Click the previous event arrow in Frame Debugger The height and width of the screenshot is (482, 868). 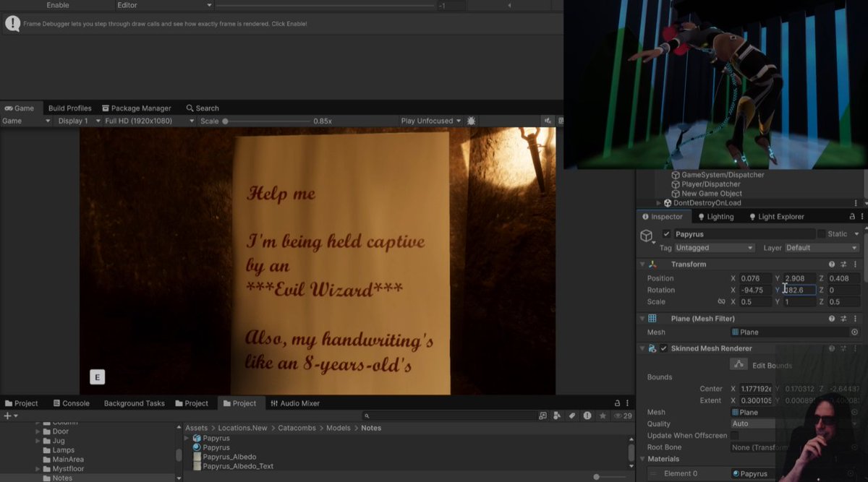[x=509, y=5]
